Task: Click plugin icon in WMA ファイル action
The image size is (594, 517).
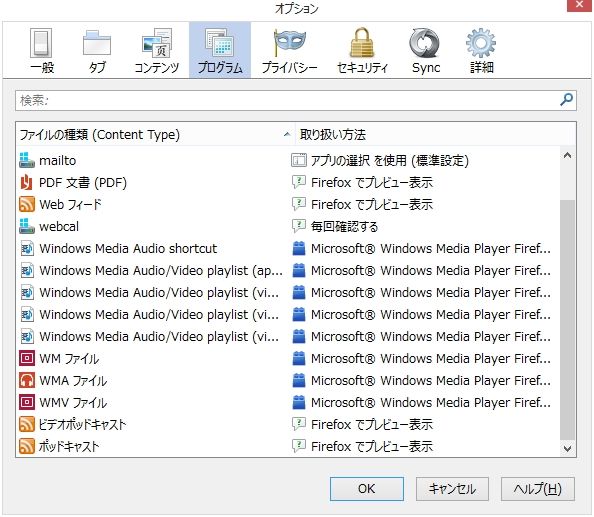Action: (299, 380)
